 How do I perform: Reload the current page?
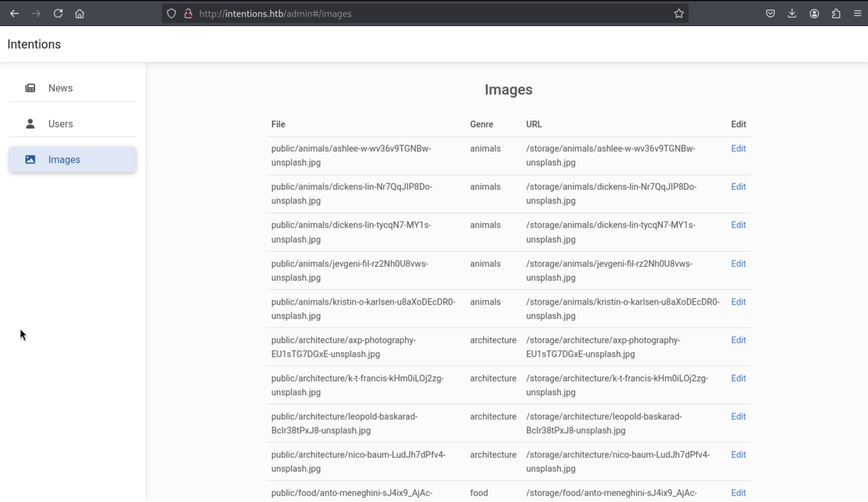click(58, 13)
